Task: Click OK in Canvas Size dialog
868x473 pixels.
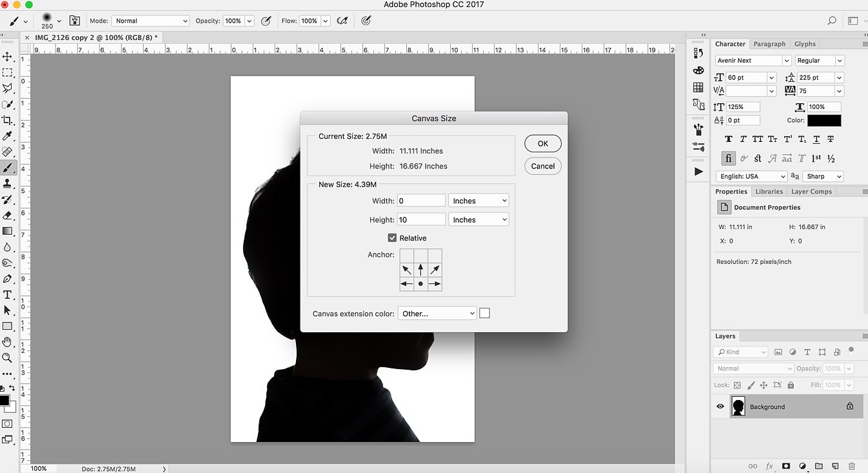Action: point(542,143)
